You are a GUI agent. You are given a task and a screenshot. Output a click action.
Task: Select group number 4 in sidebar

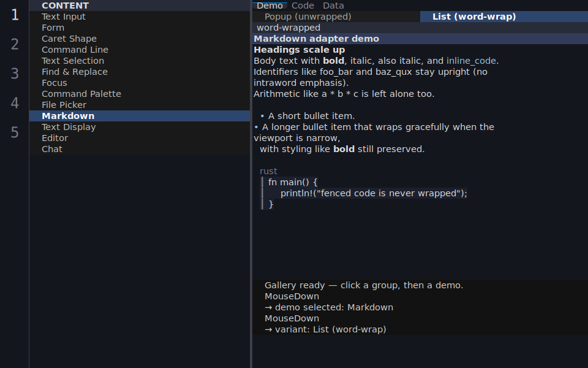click(15, 103)
